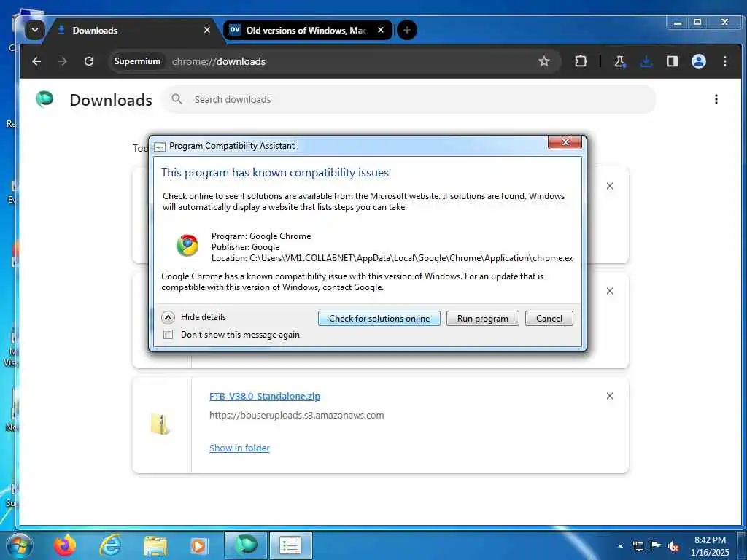Viewport: 747px width, 560px height.
Task: Open the browser downloads toolbar icon
Action: click(x=646, y=61)
